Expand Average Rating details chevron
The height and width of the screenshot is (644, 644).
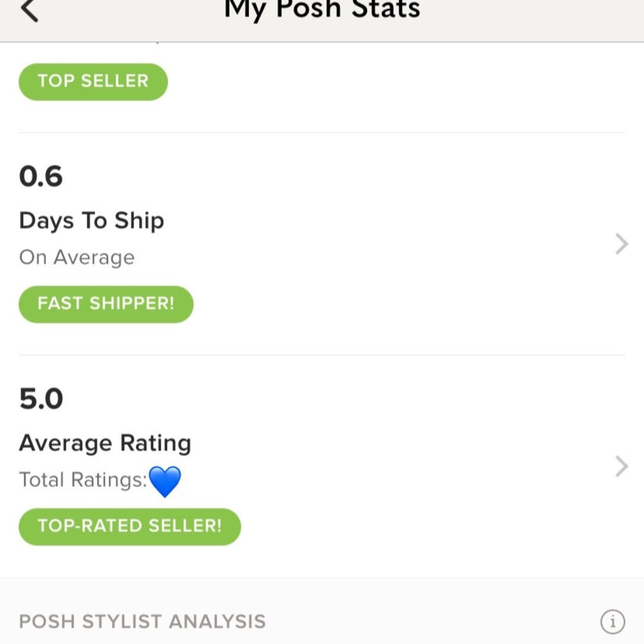[x=621, y=466]
